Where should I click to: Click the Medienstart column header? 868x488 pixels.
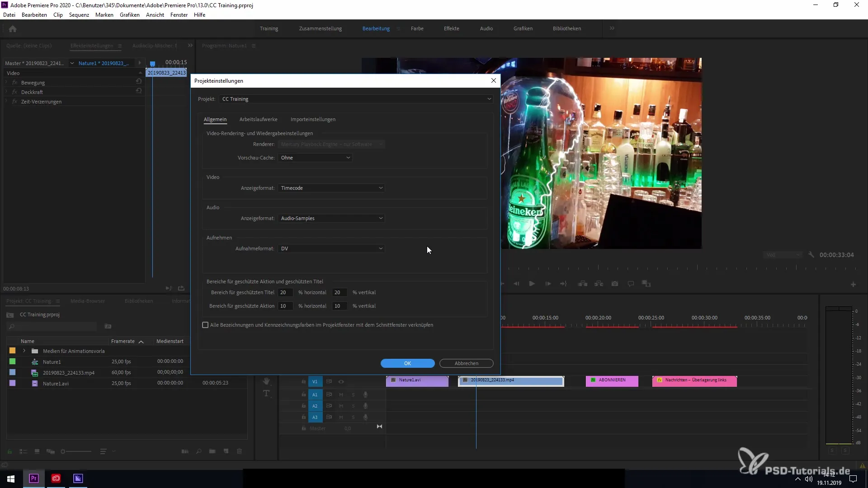pyautogui.click(x=170, y=341)
